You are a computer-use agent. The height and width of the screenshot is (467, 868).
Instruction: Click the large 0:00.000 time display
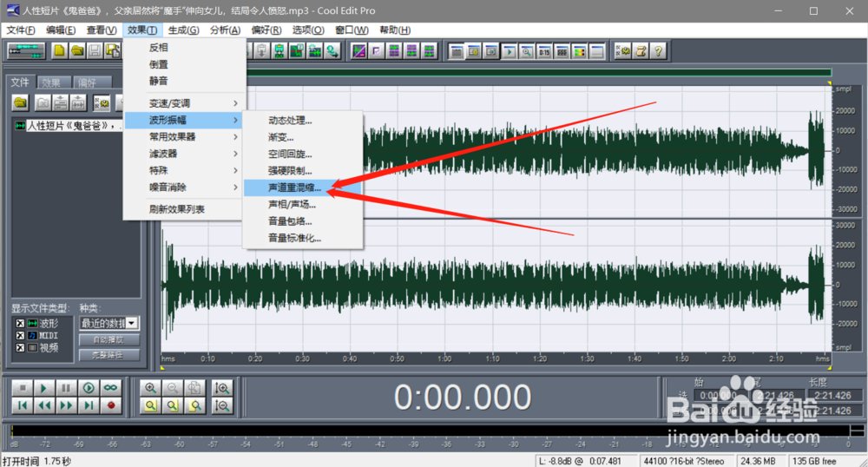463,397
